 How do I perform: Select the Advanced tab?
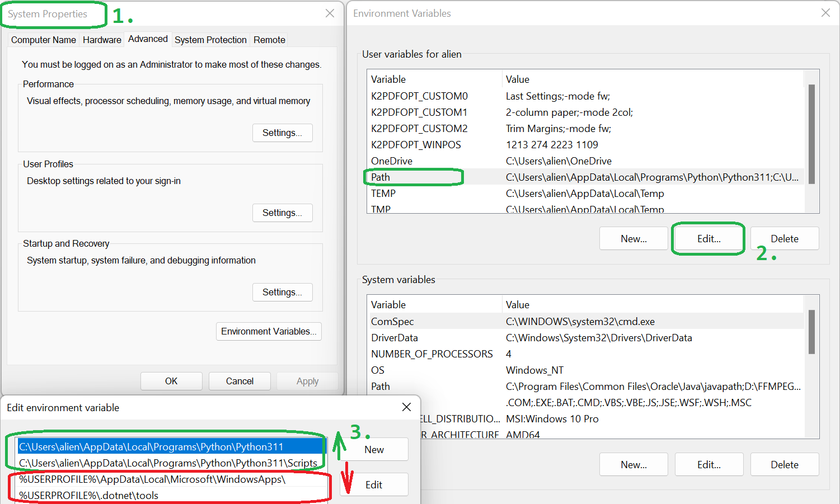[x=148, y=39]
